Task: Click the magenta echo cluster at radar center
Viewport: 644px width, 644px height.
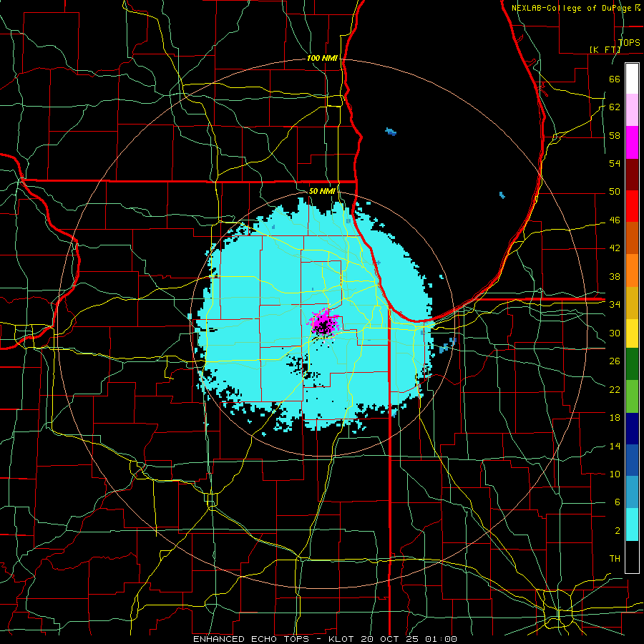Action: pos(324,323)
